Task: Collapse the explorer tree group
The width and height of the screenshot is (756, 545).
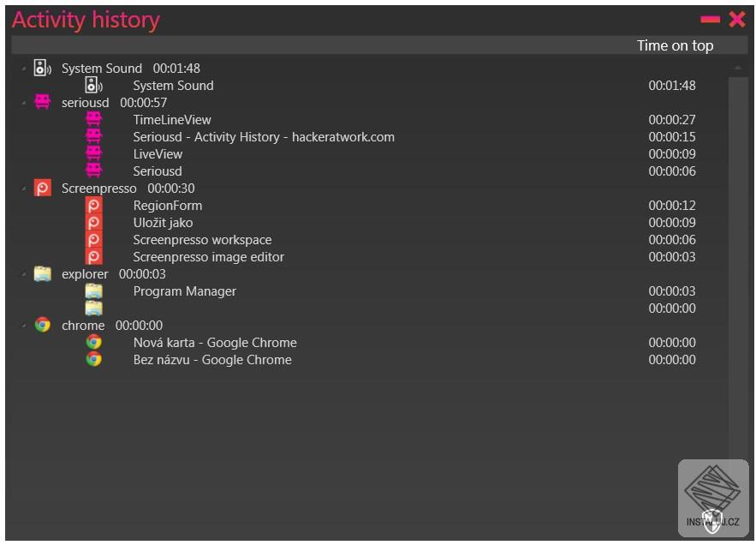Action: [24, 274]
